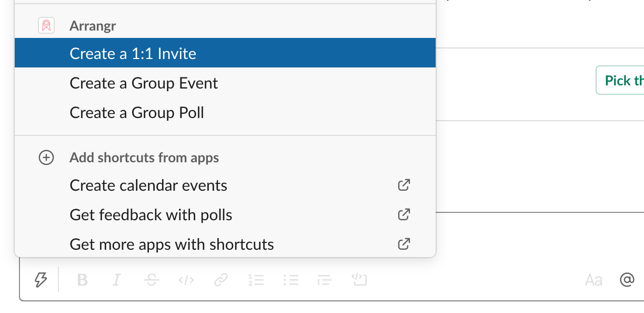Select Create a Group Poll shortcut

[137, 113]
